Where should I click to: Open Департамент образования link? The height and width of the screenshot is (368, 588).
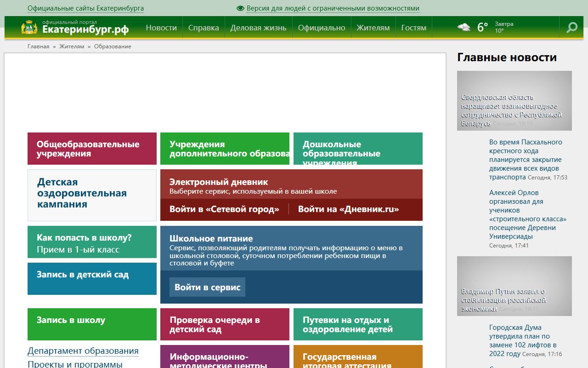[x=83, y=351]
